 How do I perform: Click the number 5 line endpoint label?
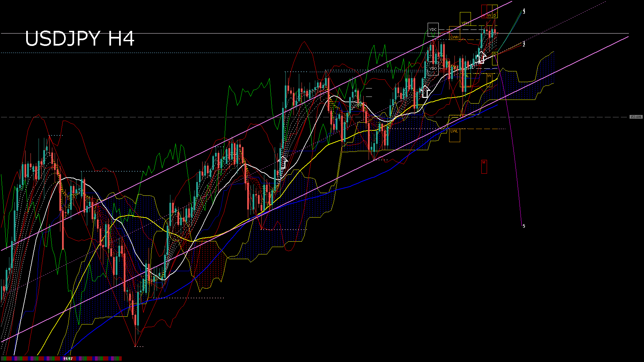point(524,226)
